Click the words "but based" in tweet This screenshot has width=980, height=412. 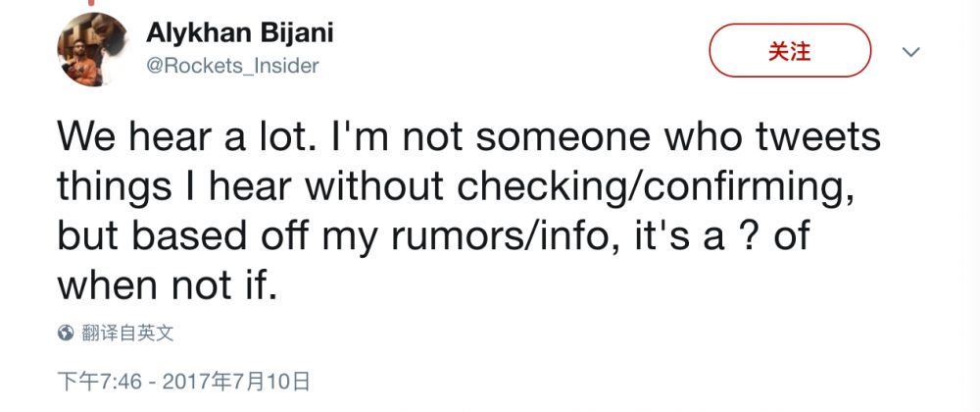[152, 235]
